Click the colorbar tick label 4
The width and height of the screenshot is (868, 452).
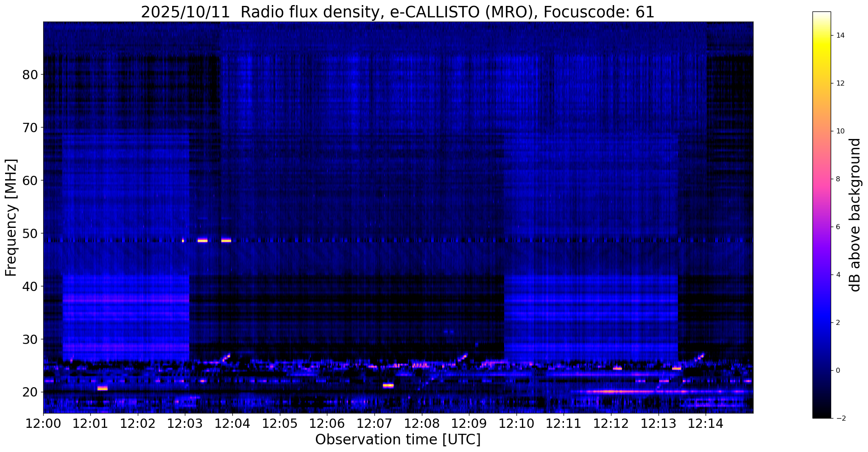837,275
